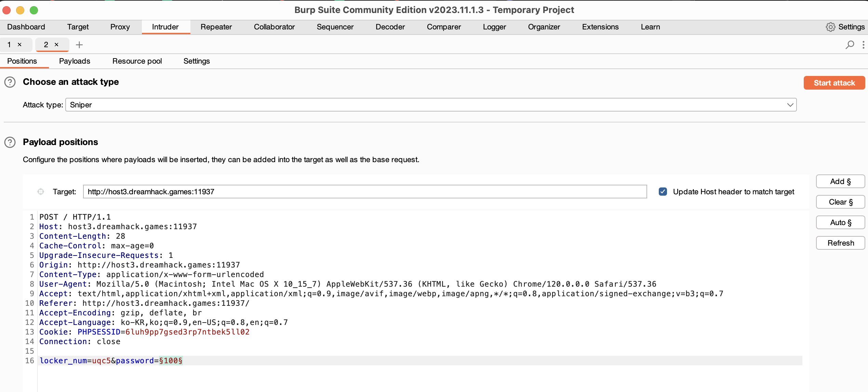
Task: Click the POST / HTTP/1.1 request line
Action: (75, 217)
